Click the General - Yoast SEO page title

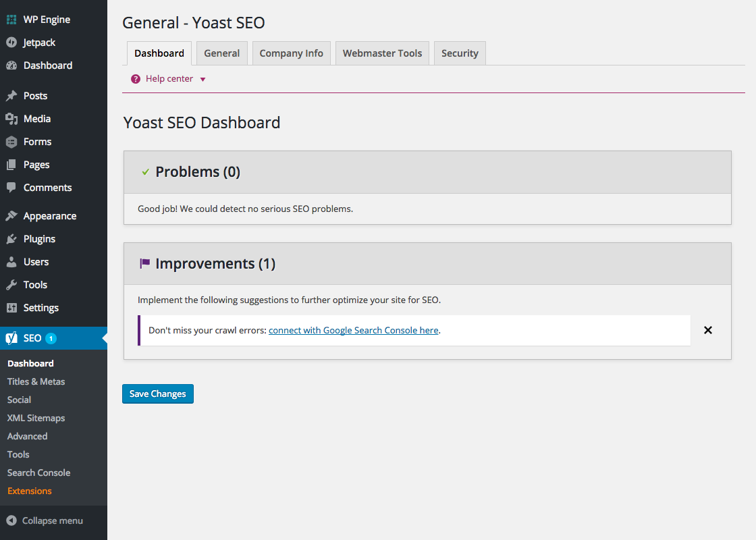[194, 23]
